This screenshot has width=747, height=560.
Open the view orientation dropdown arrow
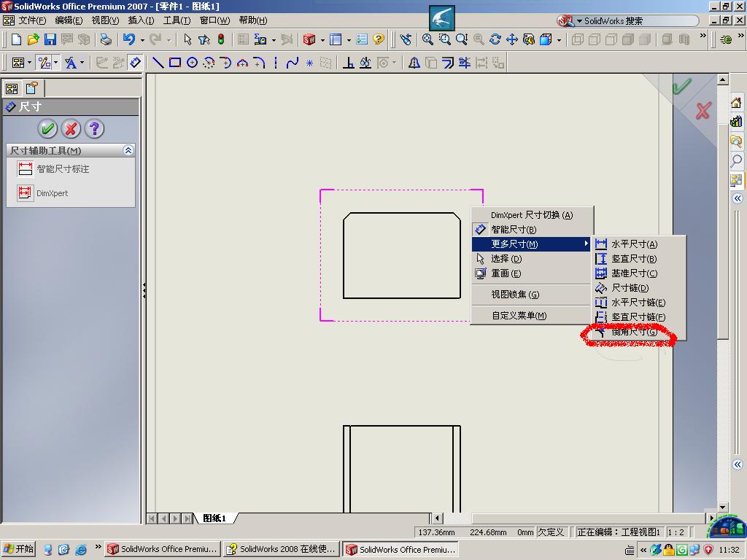coord(559,40)
